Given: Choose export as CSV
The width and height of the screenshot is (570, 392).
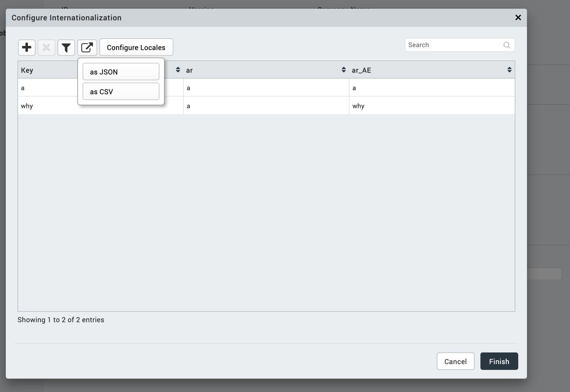Looking at the screenshot, I should tap(121, 92).
